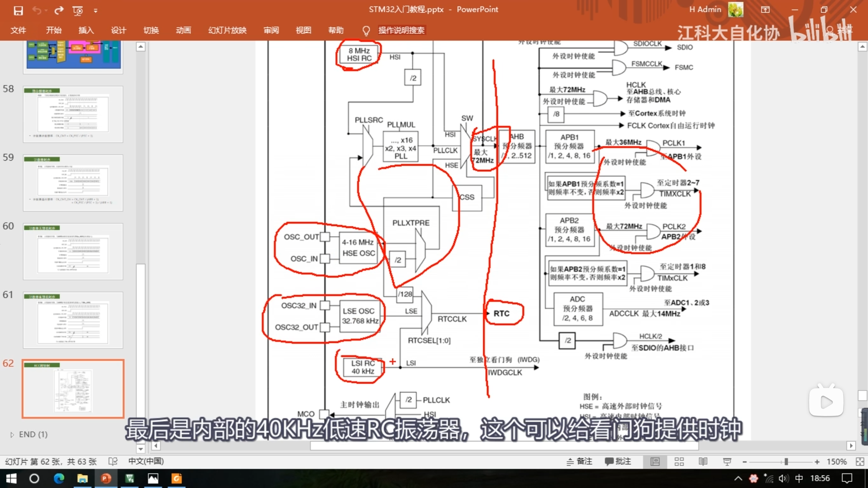Expand the END (1) section
Viewport: 868px width, 488px height.
pos(12,435)
